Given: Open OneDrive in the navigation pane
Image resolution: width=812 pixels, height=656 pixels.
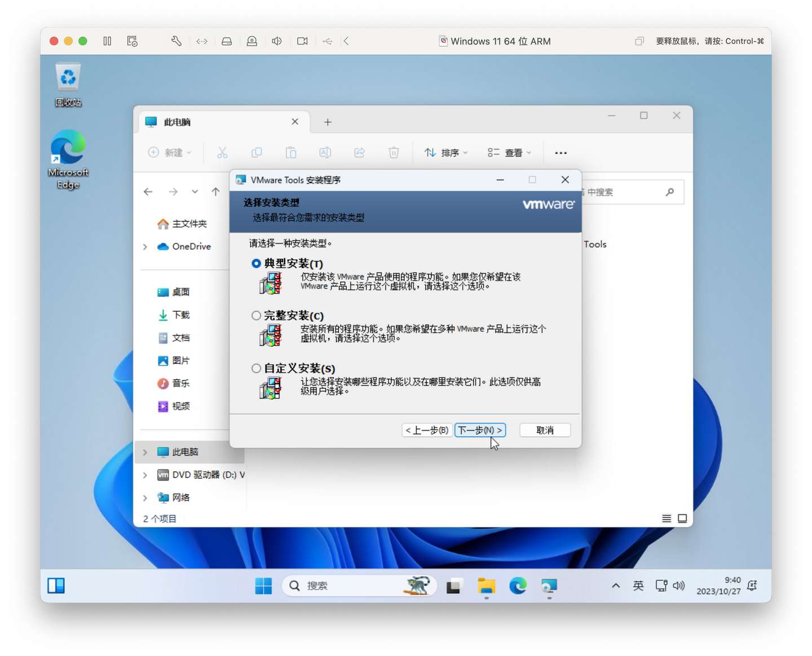Looking at the screenshot, I should [184, 246].
